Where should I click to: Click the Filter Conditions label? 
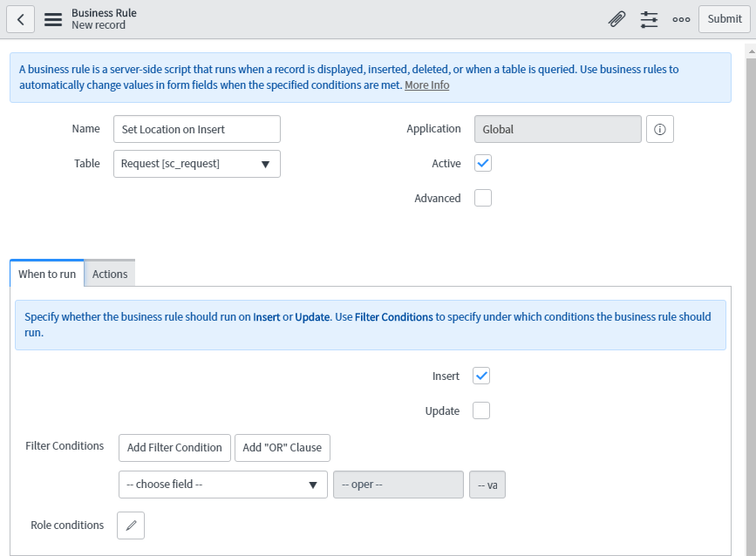(65, 445)
